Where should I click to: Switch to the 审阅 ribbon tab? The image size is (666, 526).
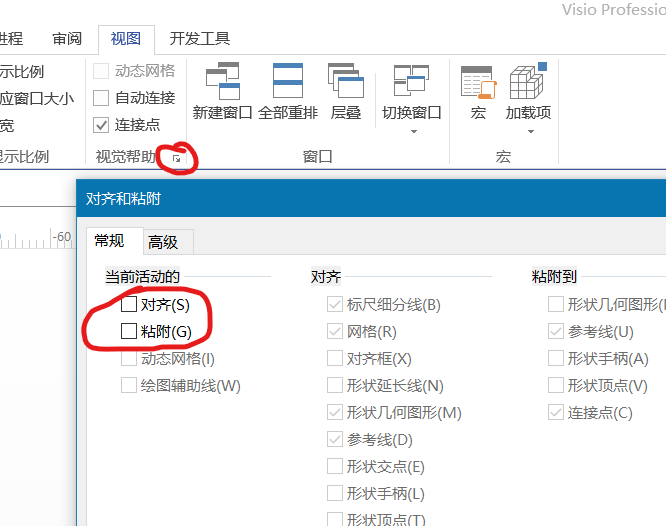tap(67, 39)
